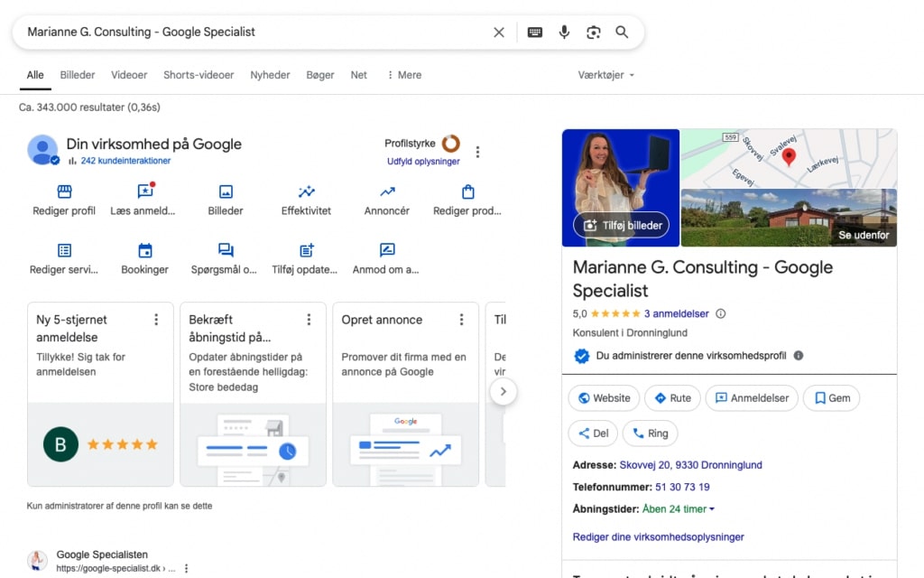The height and width of the screenshot is (578, 924).
Task: Click the Profilstyrke progress ring
Action: coord(451,143)
